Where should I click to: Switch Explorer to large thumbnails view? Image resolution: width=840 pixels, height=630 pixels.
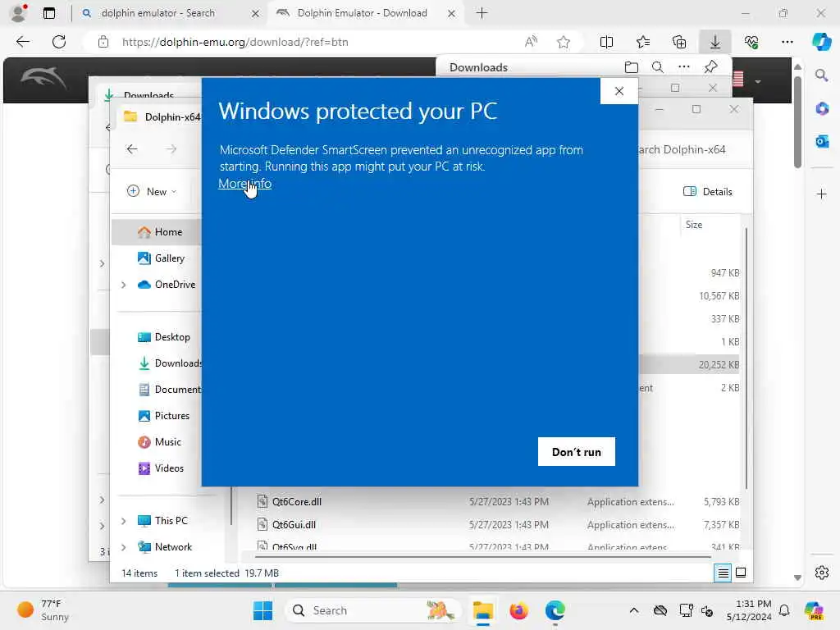tap(741, 573)
